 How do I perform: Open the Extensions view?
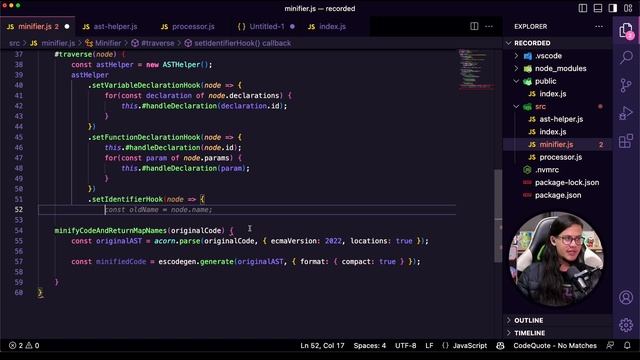click(x=626, y=141)
